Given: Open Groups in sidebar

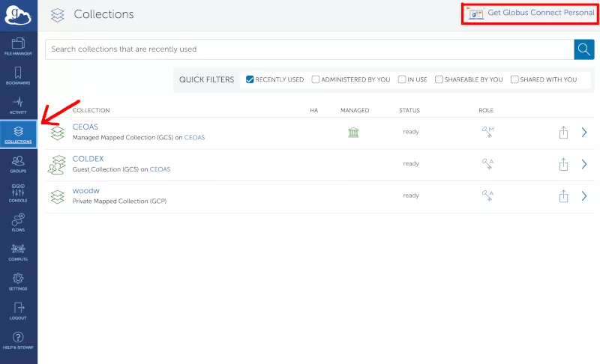Looking at the screenshot, I should pyautogui.click(x=18, y=164).
